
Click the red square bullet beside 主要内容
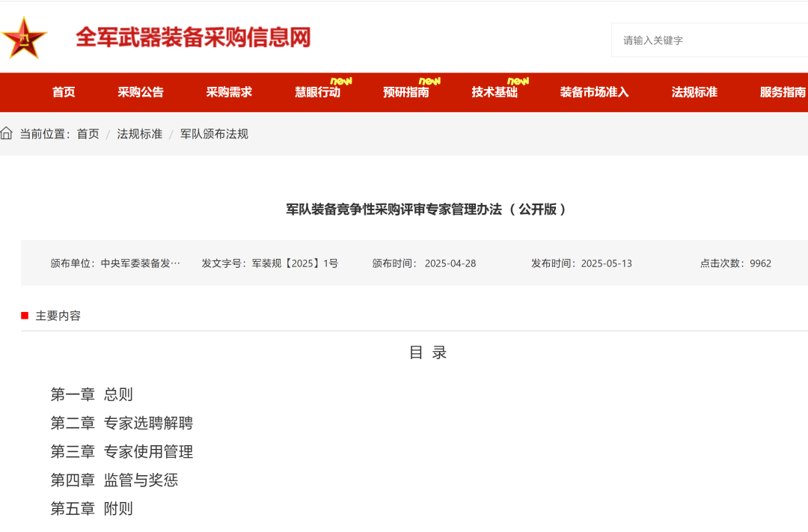coord(23,316)
